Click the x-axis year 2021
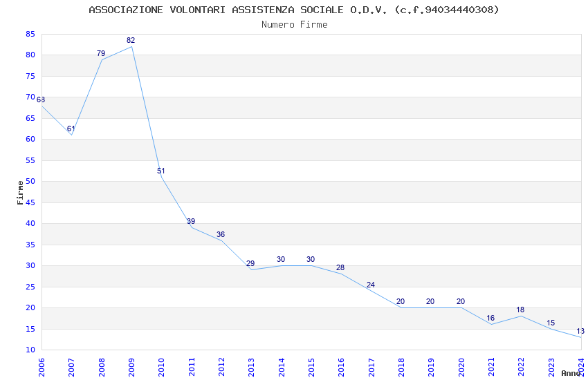588x380 pixels. 491,368
